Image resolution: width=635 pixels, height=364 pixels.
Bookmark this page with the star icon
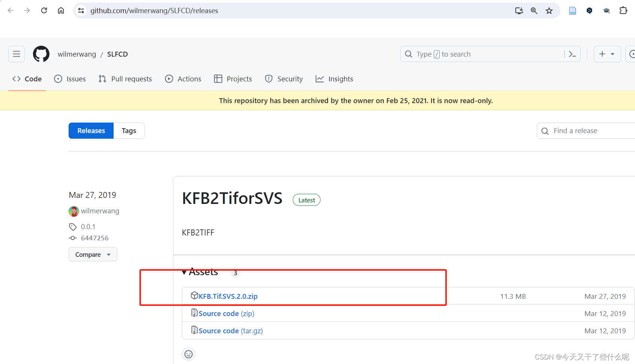(x=549, y=10)
